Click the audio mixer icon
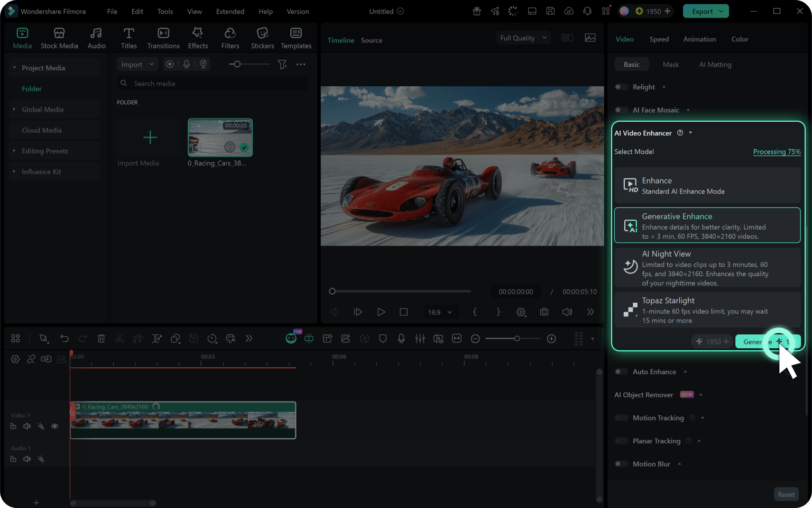 pyautogui.click(x=420, y=339)
